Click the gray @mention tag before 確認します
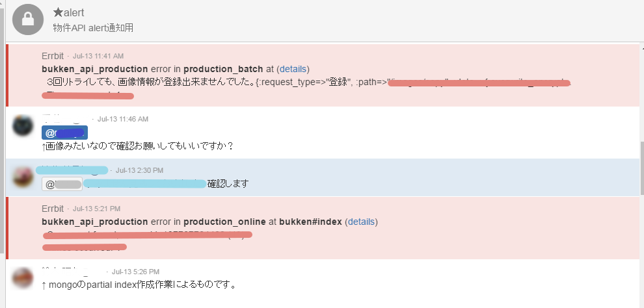This screenshot has width=644, height=308. 62,184
